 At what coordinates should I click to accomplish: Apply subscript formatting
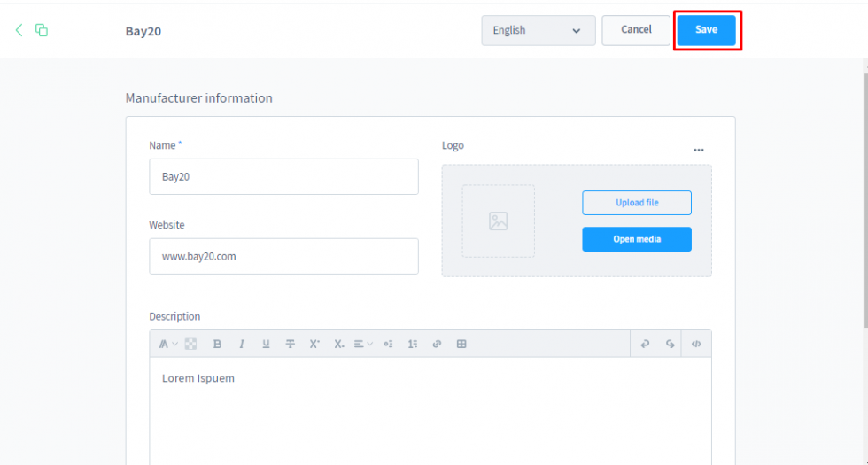338,344
